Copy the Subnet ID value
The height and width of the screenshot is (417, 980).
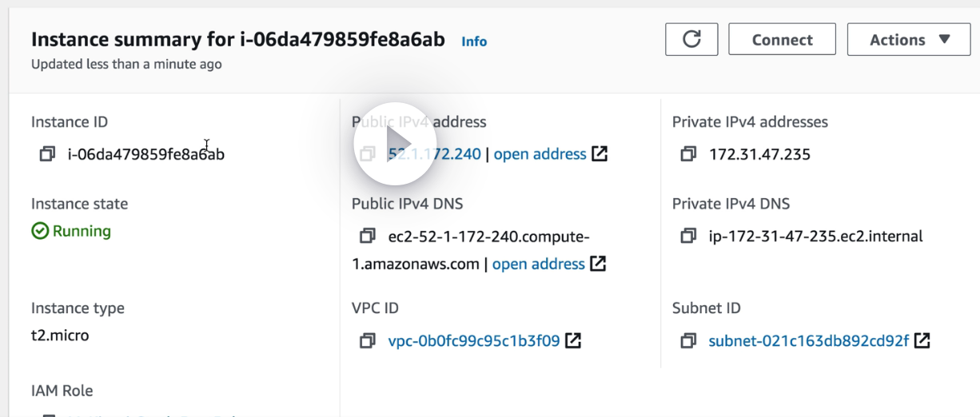tap(687, 341)
